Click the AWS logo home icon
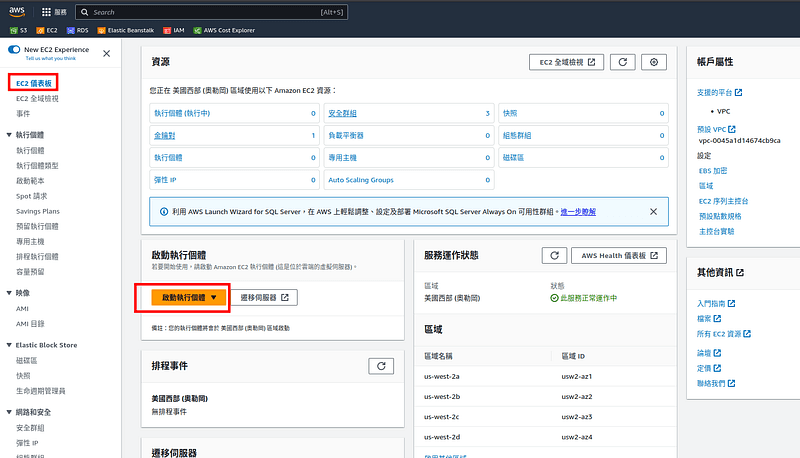800x458 pixels. point(17,11)
